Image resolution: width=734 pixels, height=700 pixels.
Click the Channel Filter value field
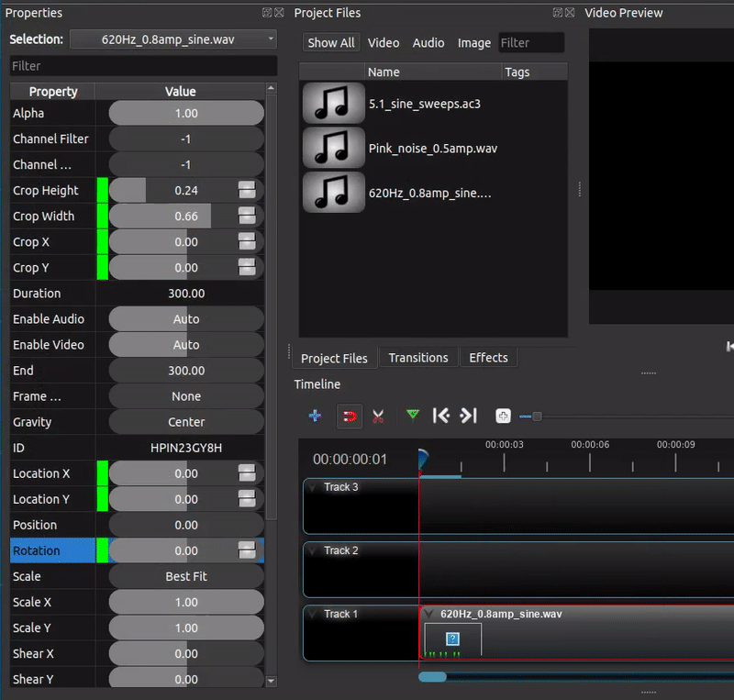[x=186, y=139]
